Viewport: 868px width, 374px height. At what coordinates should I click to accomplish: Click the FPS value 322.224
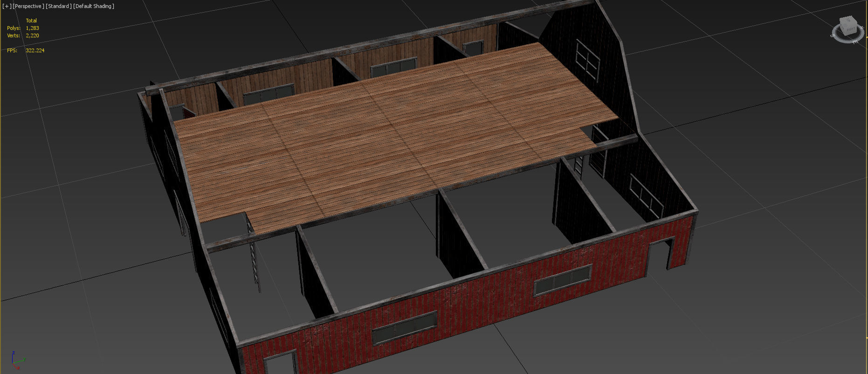[35, 50]
